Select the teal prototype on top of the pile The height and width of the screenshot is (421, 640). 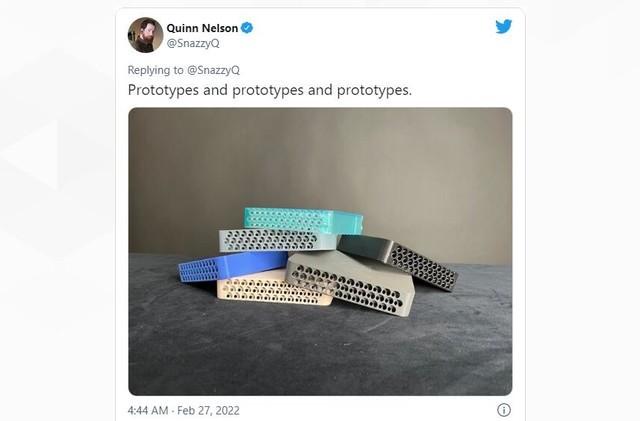point(303,219)
